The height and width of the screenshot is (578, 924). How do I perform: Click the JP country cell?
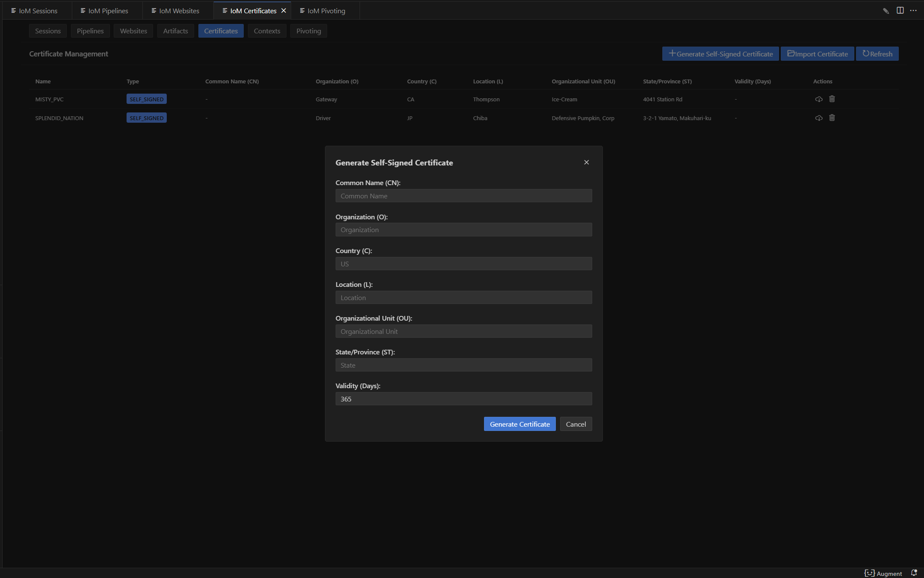[410, 118]
